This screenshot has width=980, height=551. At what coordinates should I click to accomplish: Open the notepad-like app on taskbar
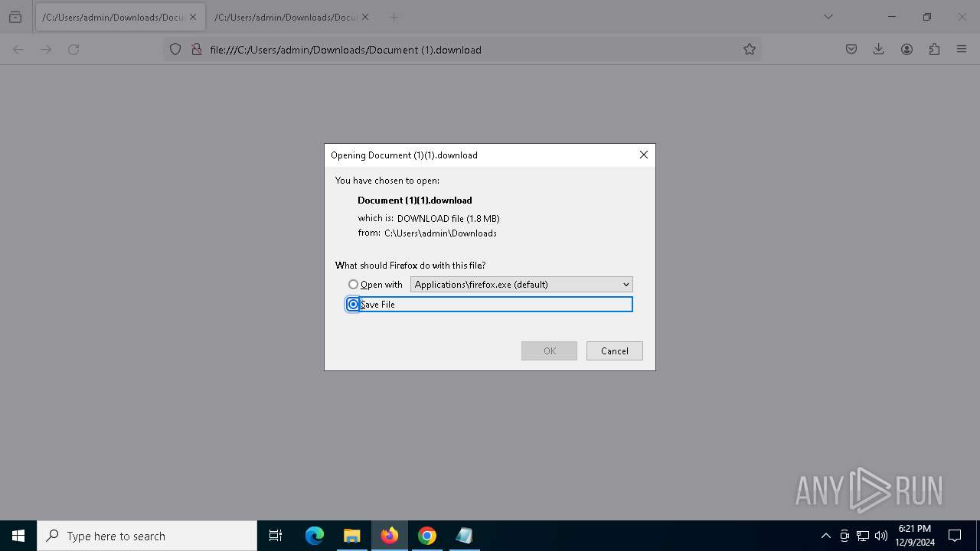click(x=465, y=536)
